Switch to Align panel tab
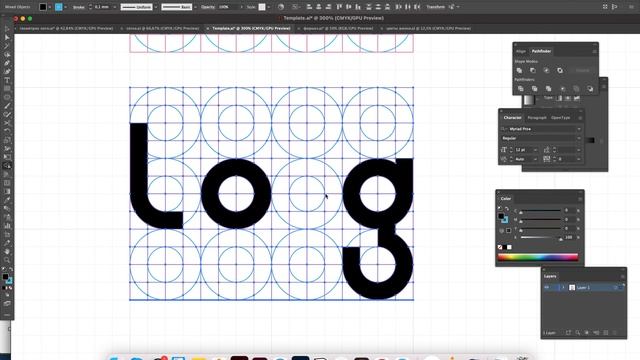Screen dimensions: 640x360 (521, 51)
